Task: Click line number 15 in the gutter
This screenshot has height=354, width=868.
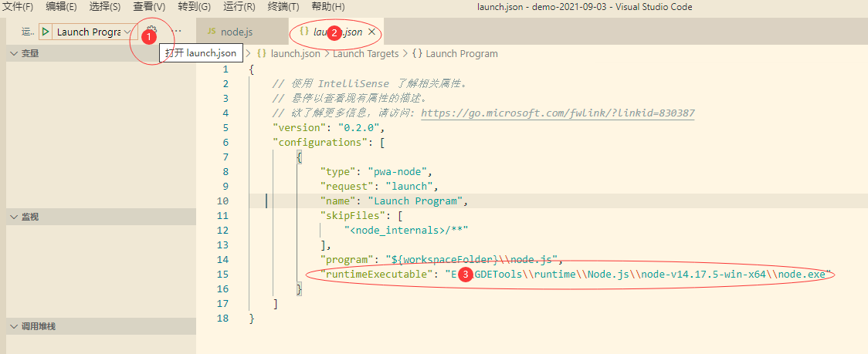Action: (223, 275)
